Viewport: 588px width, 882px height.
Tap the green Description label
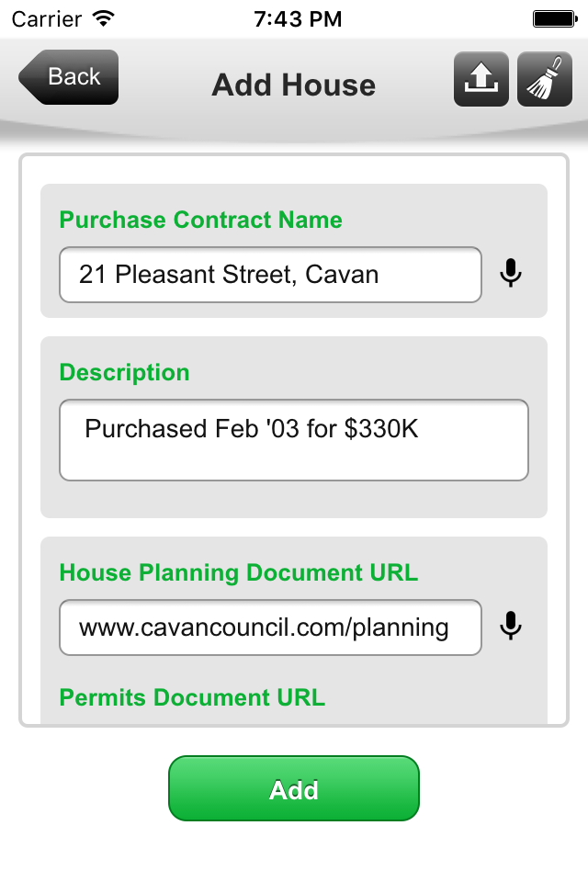[x=124, y=372]
